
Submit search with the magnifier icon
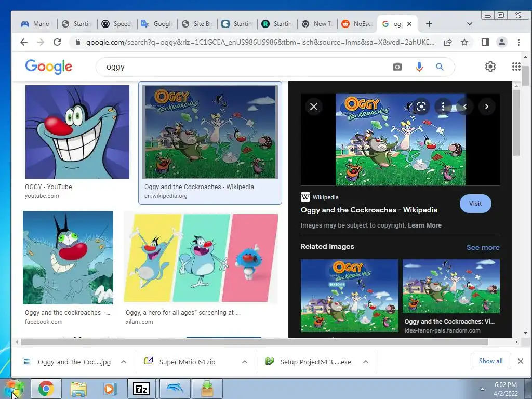[440, 67]
